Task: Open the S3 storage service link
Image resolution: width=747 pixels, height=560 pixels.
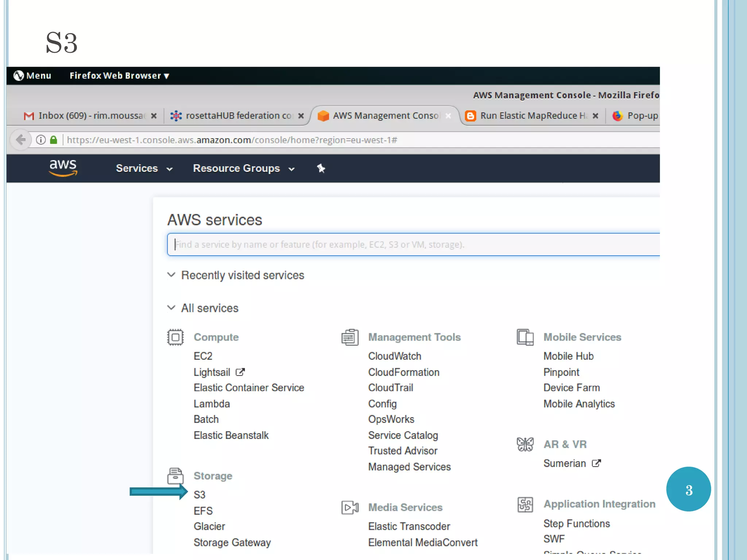Action: (x=200, y=495)
